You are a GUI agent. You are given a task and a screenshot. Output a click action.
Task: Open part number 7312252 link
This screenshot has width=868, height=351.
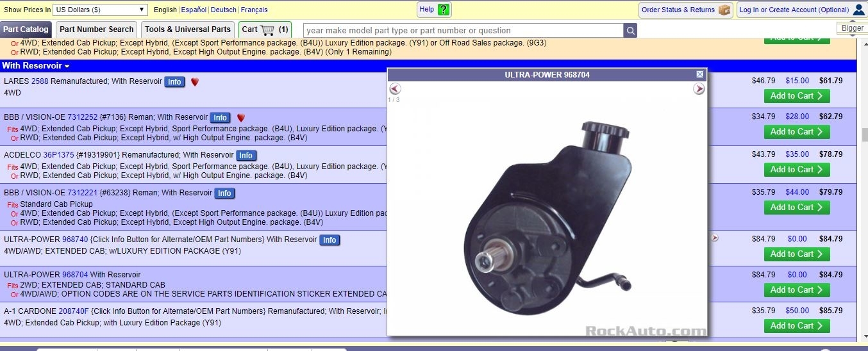pyautogui.click(x=83, y=117)
